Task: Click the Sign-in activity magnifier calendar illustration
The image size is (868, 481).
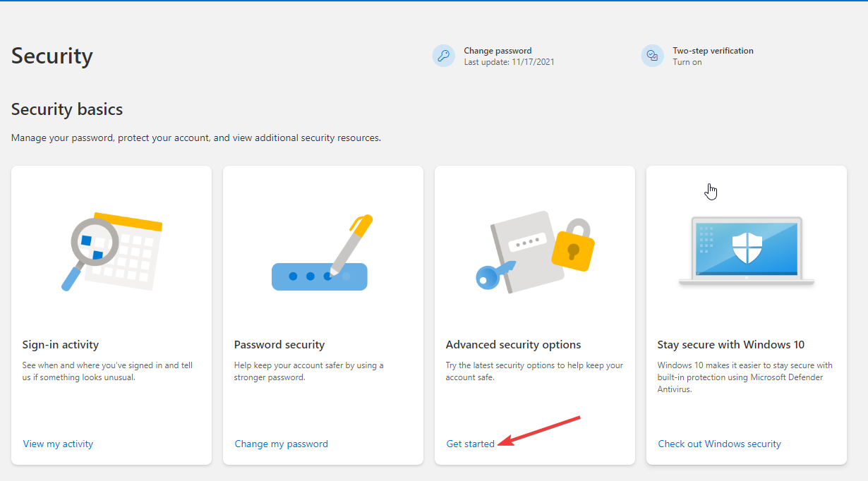Action: [x=111, y=252]
